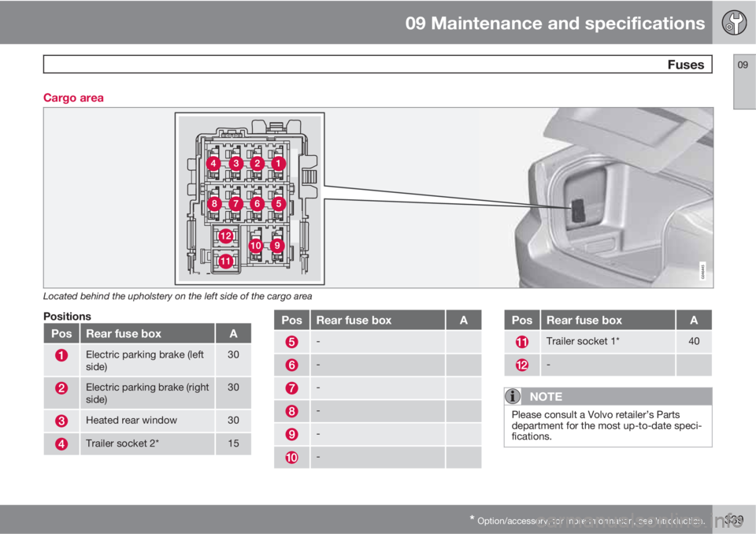The width and height of the screenshot is (756, 534).
Task: Click fuse marker 3 in diagram
Action: [x=235, y=164]
